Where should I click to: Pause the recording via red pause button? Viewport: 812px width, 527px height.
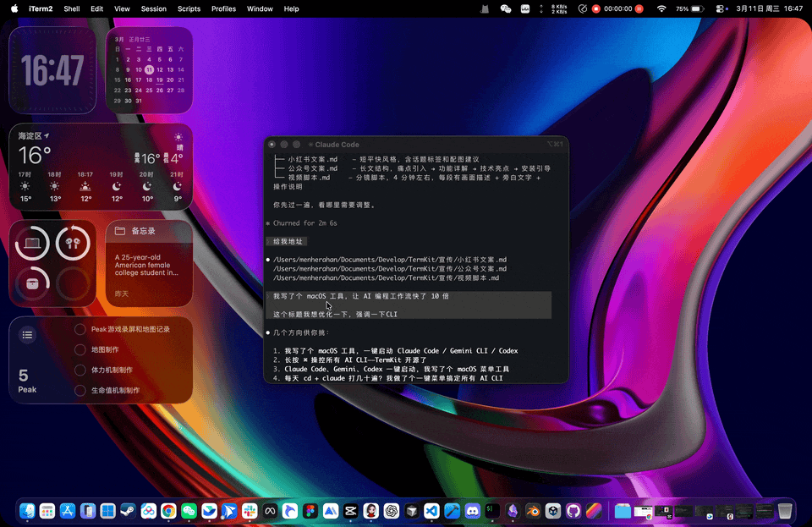click(639, 8)
